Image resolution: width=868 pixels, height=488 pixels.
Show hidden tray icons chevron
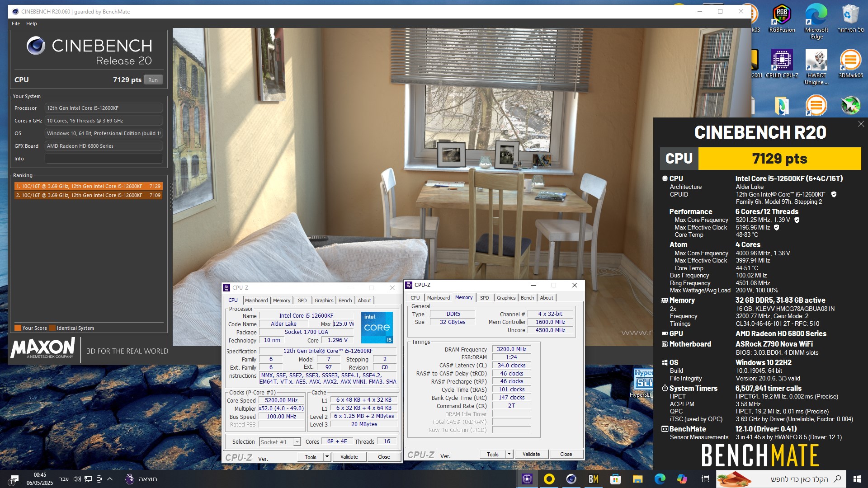[x=110, y=479]
